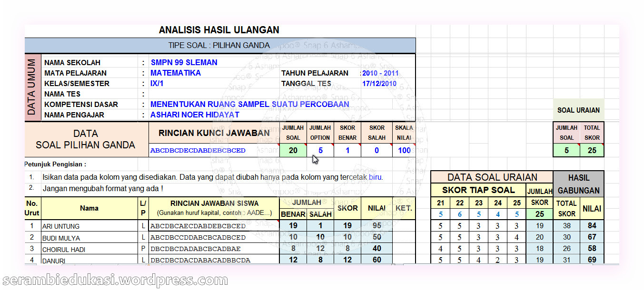Click the RINCIAN KUNCI JAWABAN header
Screen dimensions: 644x290
tap(214, 133)
